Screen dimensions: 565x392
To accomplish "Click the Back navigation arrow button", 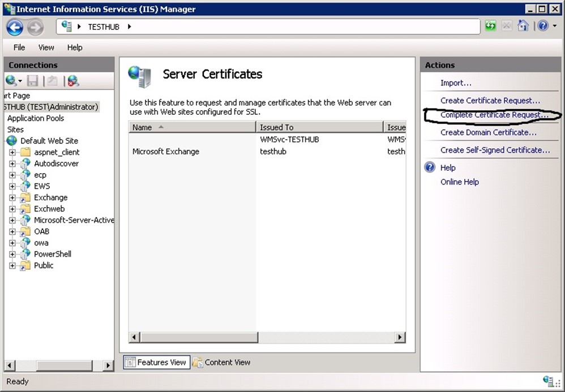I will point(15,27).
